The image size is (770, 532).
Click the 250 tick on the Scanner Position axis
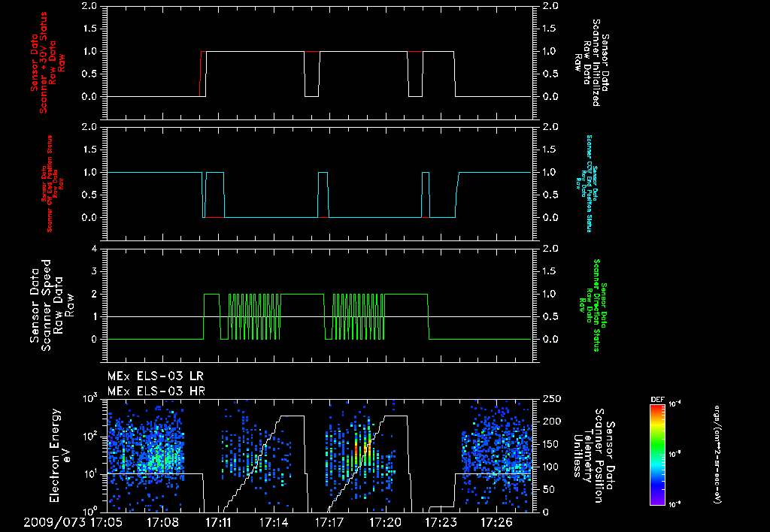(552, 400)
